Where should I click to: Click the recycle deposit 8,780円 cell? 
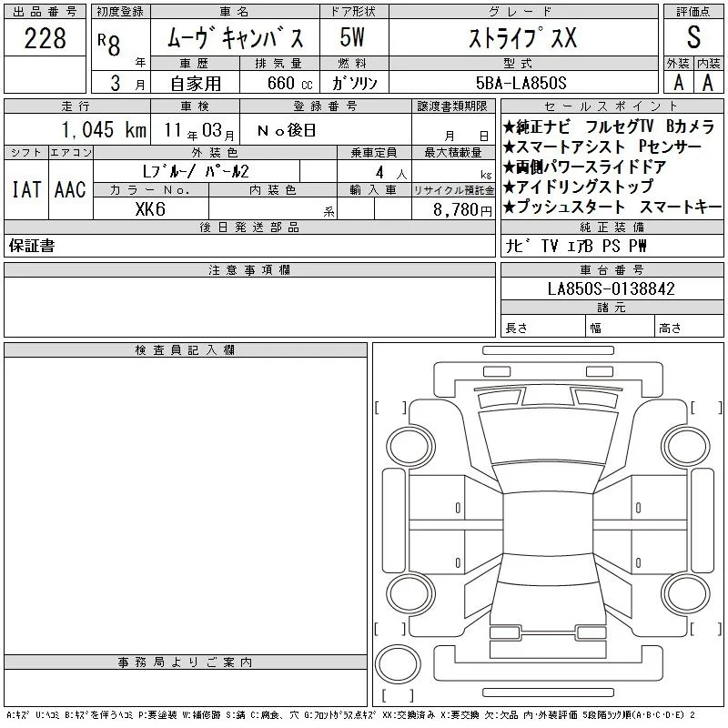pyautogui.click(x=453, y=209)
